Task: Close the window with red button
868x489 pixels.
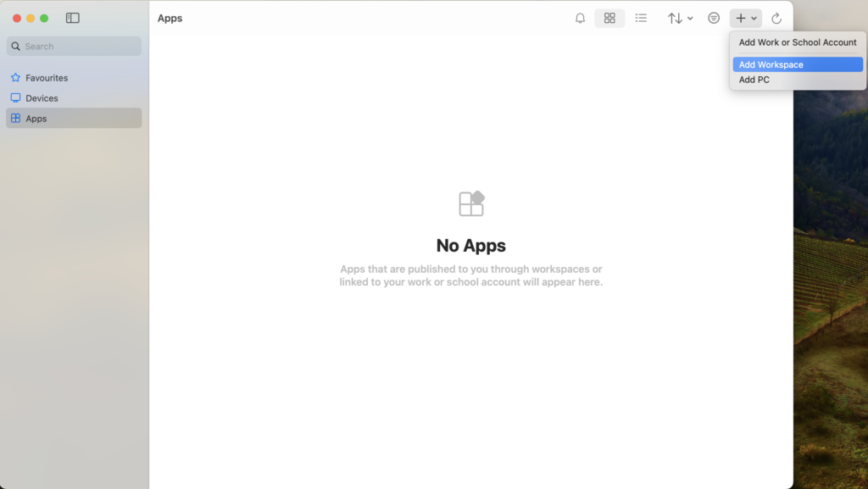Action: (17, 19)
